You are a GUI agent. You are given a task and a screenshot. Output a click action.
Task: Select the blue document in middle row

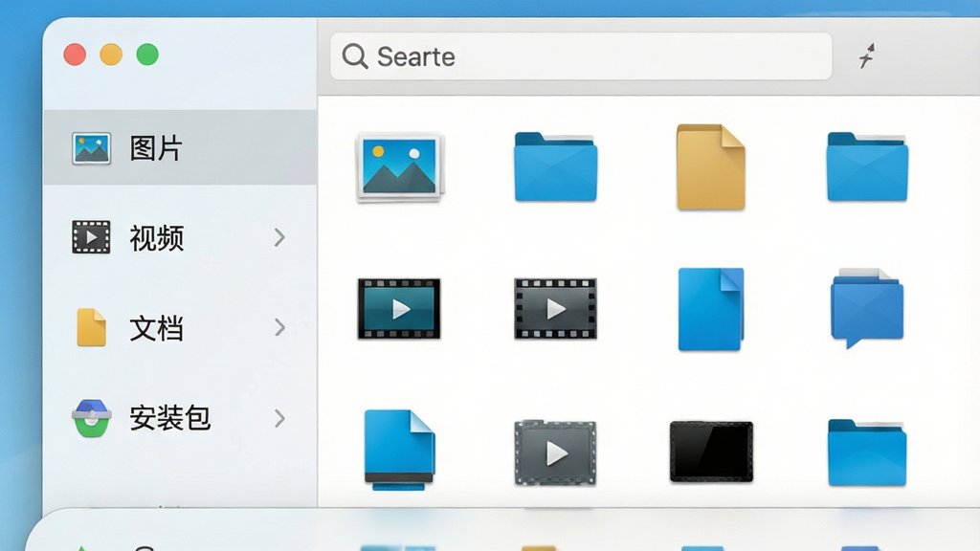click(x=711, y=309)
